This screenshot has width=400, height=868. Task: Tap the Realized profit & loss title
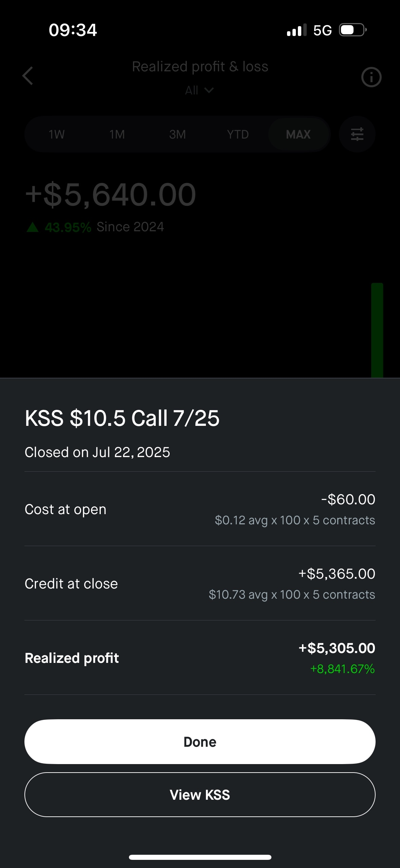point(200,67)
